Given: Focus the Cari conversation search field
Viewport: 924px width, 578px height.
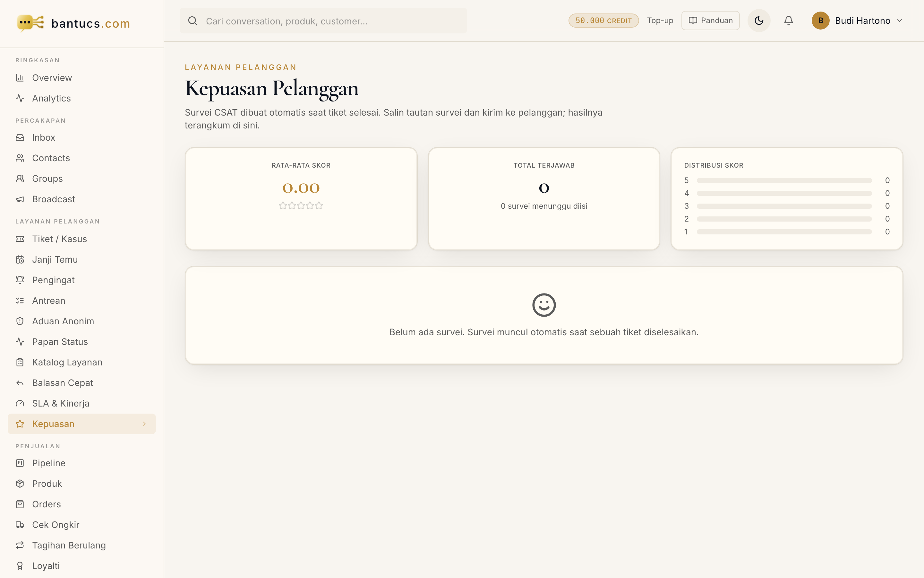Looking at the screenshot, I should (323, 21).
